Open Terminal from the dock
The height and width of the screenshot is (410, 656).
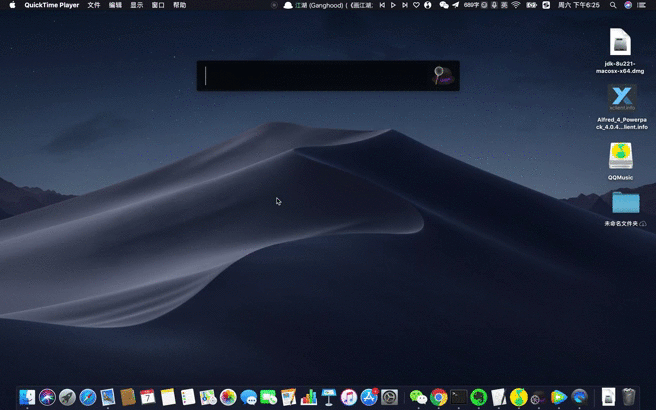(x=459, y=397)
